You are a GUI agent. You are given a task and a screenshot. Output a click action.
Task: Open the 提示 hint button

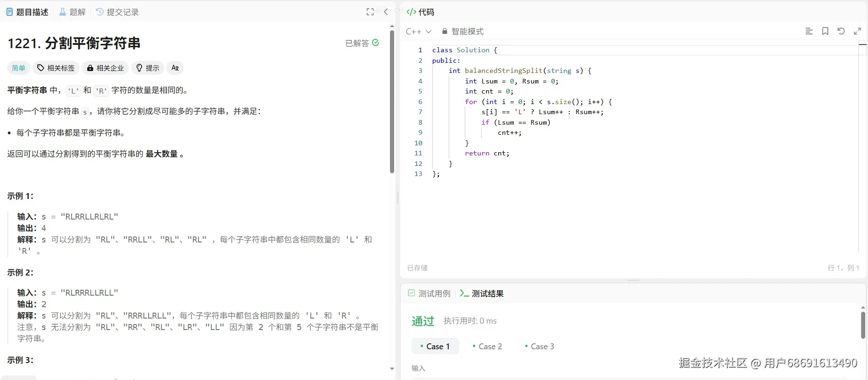pyautogui.click(x=148, y=68)
